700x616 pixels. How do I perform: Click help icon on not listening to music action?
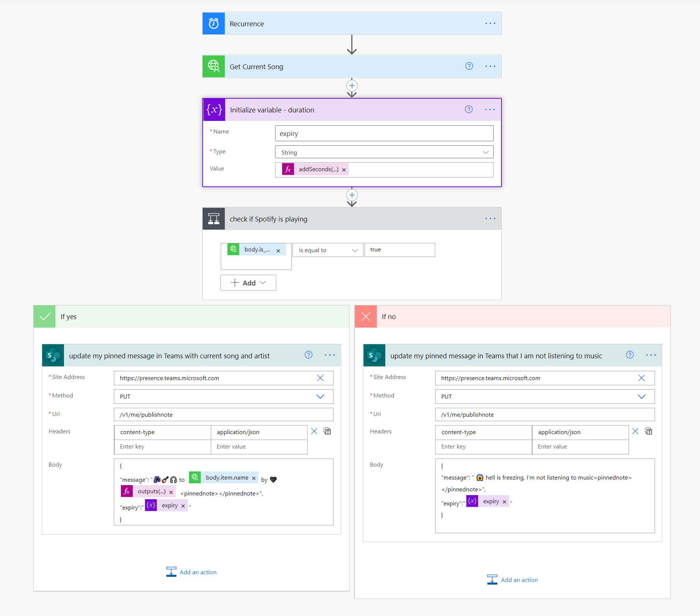[x=630, y=355]
